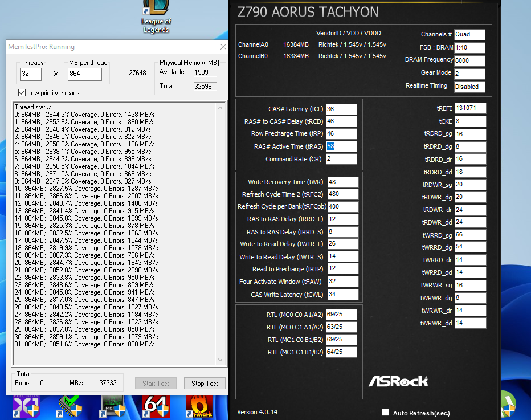531x420 pixels.
Task: Click the CAS# Latency (tCL) value field
Action: point(341,109)
